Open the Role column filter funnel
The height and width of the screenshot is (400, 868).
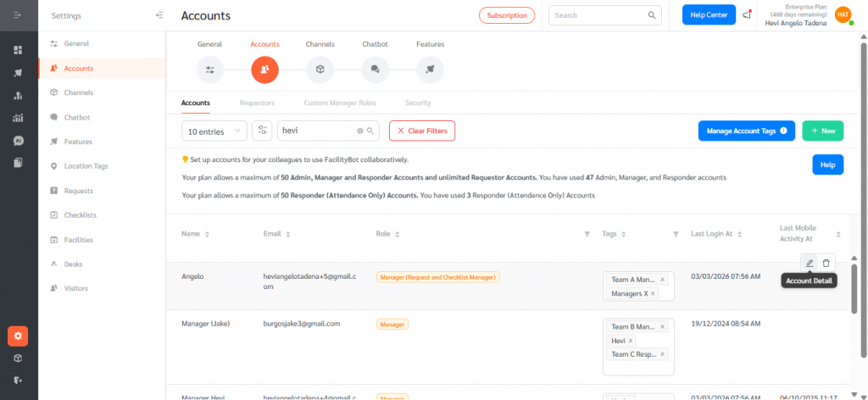pos(587,234)
